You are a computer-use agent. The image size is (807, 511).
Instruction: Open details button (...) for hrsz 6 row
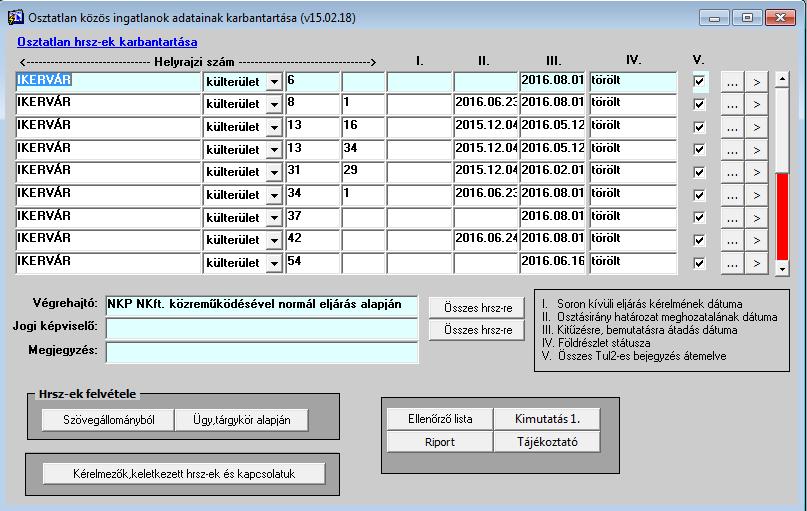tap(732, 82)
